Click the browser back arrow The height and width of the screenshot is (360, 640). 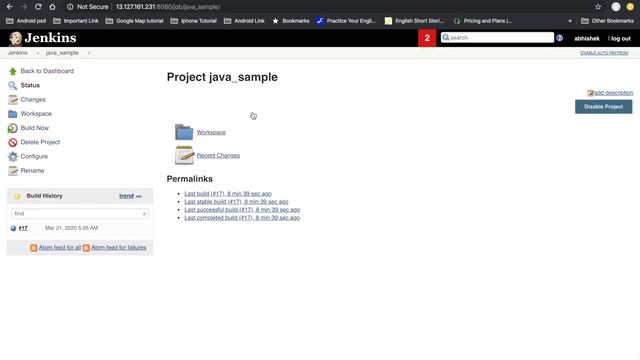(9, 7)
